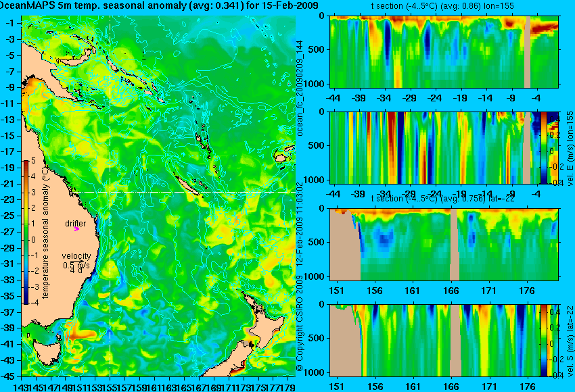Screen dimensions: 575x392
Task: Click the '0.5 m/s' velocity scale text
Action: (76, 265)
